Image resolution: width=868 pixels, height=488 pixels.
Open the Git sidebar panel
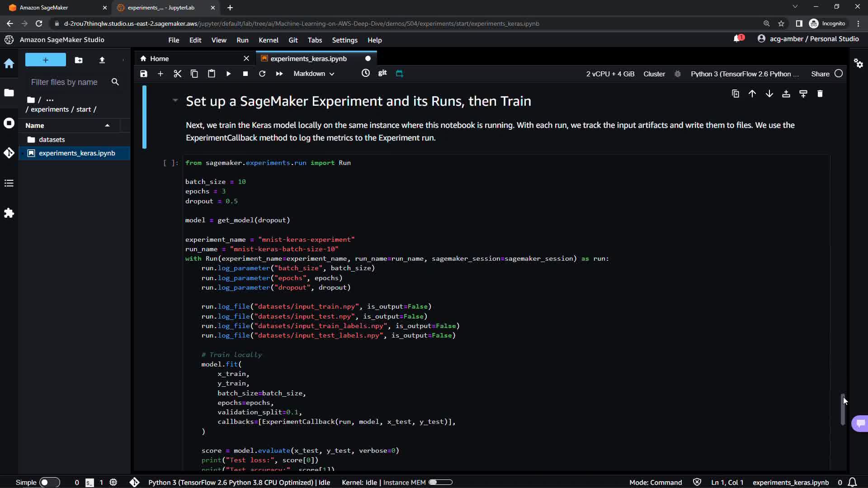[x=9, y=153]
